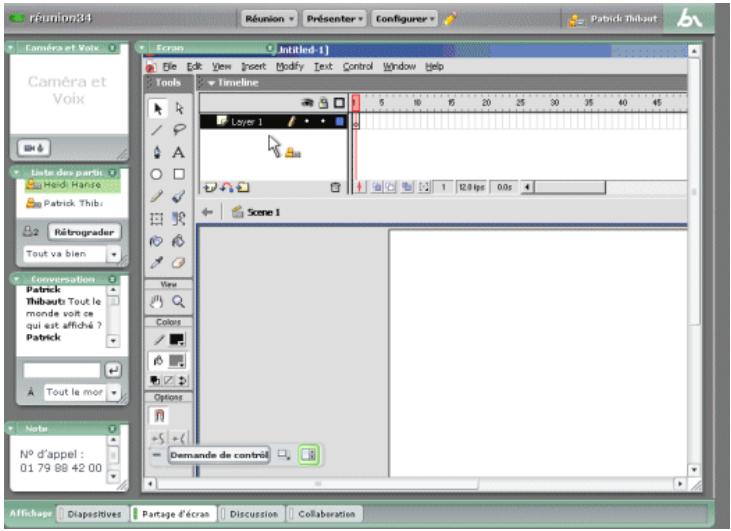Click the Add Motion Guide icon

tap(227, 187)
